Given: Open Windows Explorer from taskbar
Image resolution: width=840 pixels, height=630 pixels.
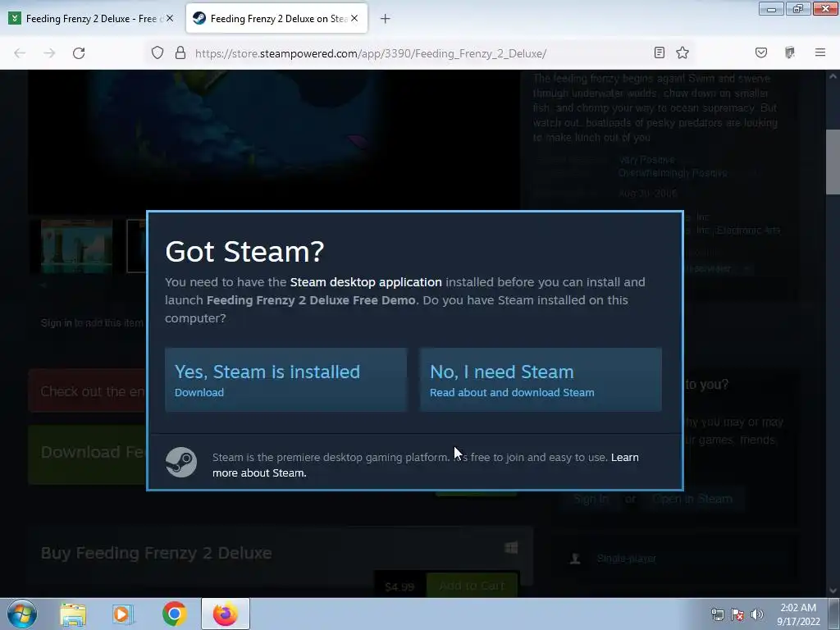Looking at the screenshot, I should [73, 614].
